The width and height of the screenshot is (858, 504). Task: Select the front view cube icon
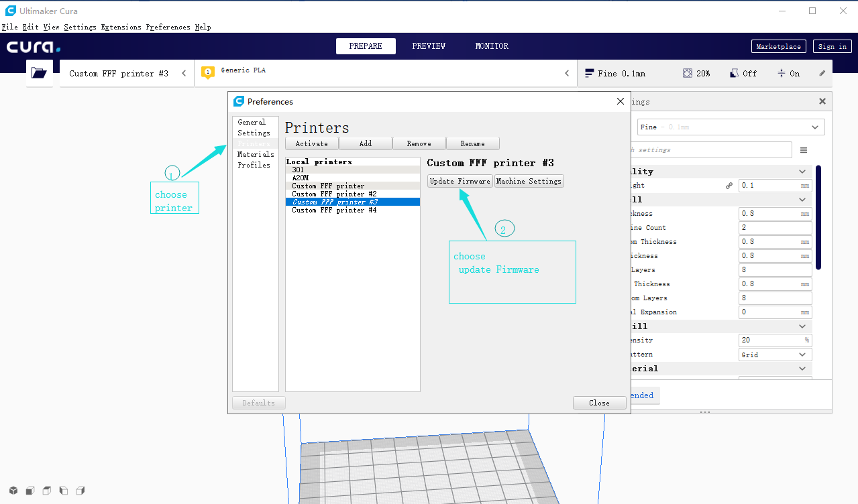point(30,491)
